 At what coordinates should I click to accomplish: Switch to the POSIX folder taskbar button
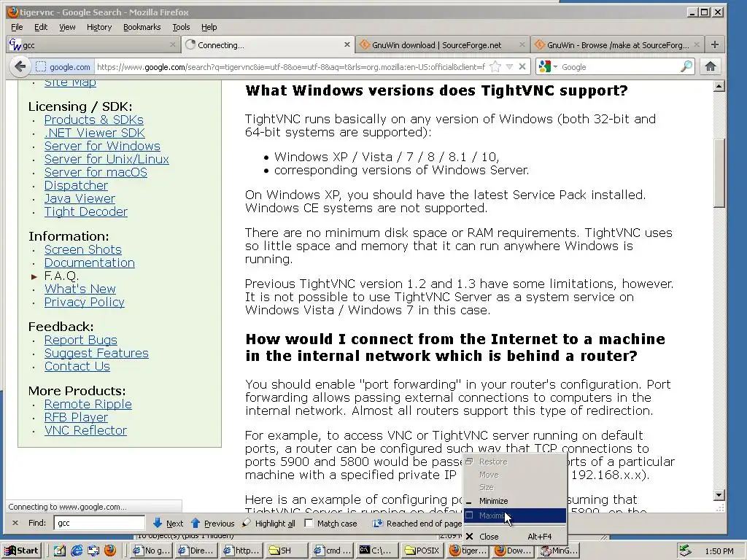[422, 551]
